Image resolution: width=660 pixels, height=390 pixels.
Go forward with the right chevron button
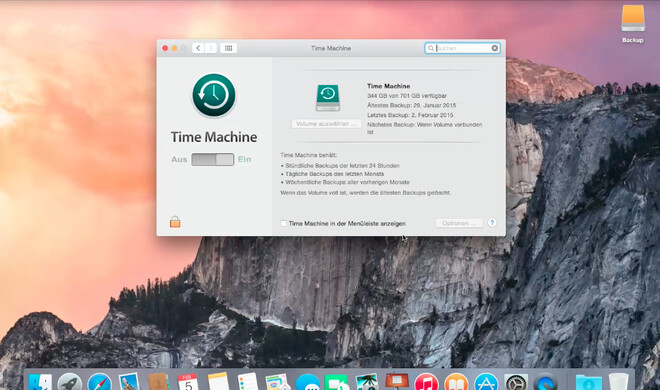211,48
